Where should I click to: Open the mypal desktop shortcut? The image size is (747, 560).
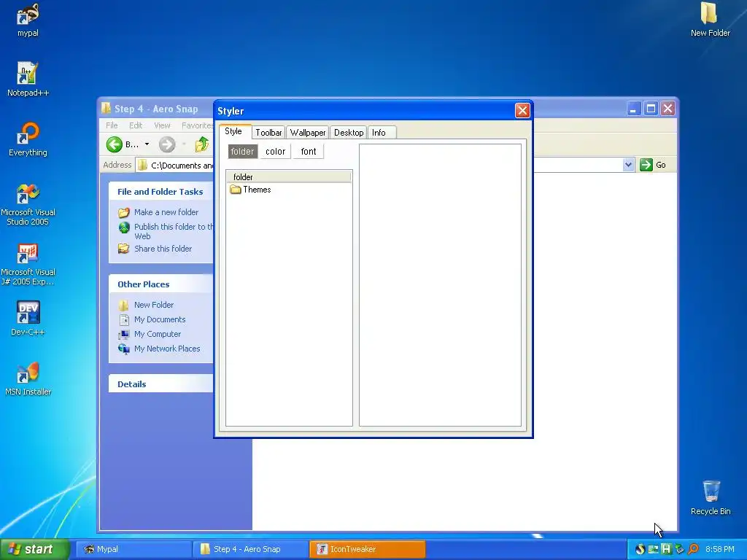tap(28, 20)
